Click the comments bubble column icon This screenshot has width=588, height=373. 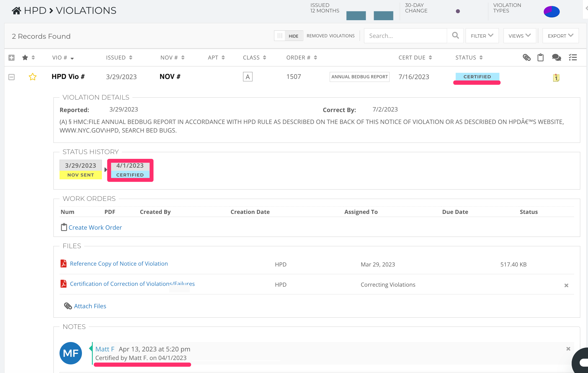(556, 58)
